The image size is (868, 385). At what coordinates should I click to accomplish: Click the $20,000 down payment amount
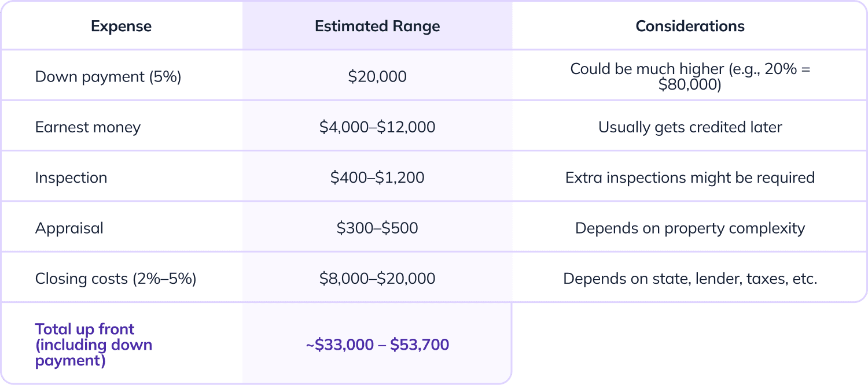[377, 76]
